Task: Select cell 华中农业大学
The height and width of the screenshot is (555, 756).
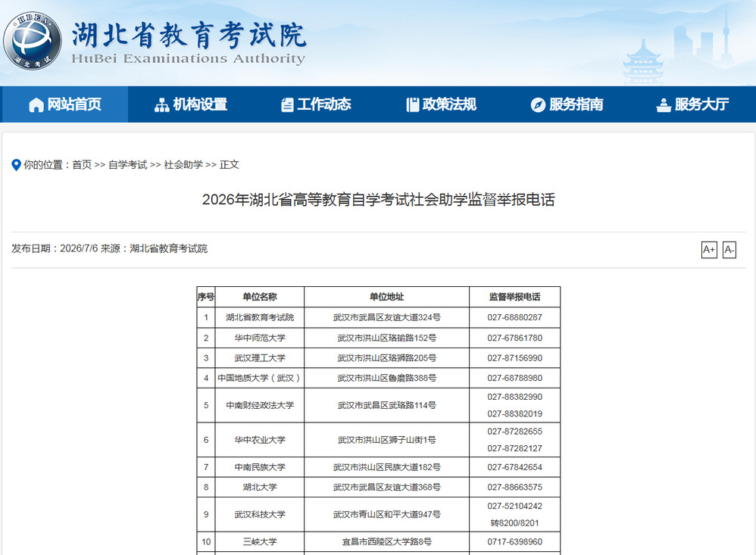Action: coord(260,440)
